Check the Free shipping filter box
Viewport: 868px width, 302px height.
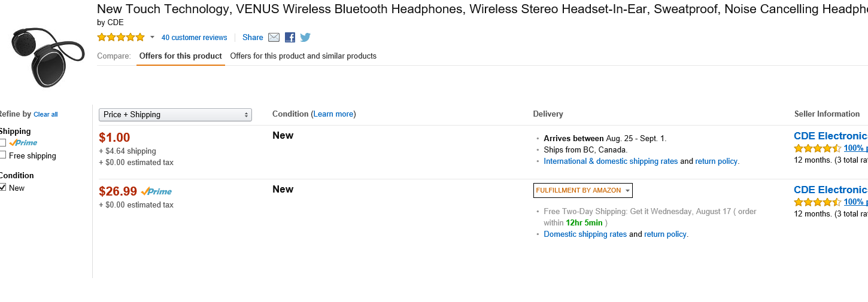tap(3, 155)
